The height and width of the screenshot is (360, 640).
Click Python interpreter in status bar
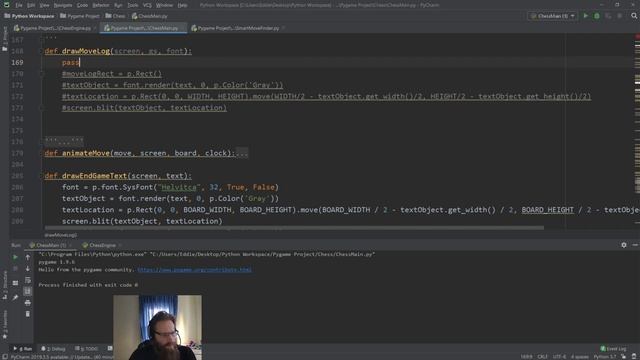point(605,357)
